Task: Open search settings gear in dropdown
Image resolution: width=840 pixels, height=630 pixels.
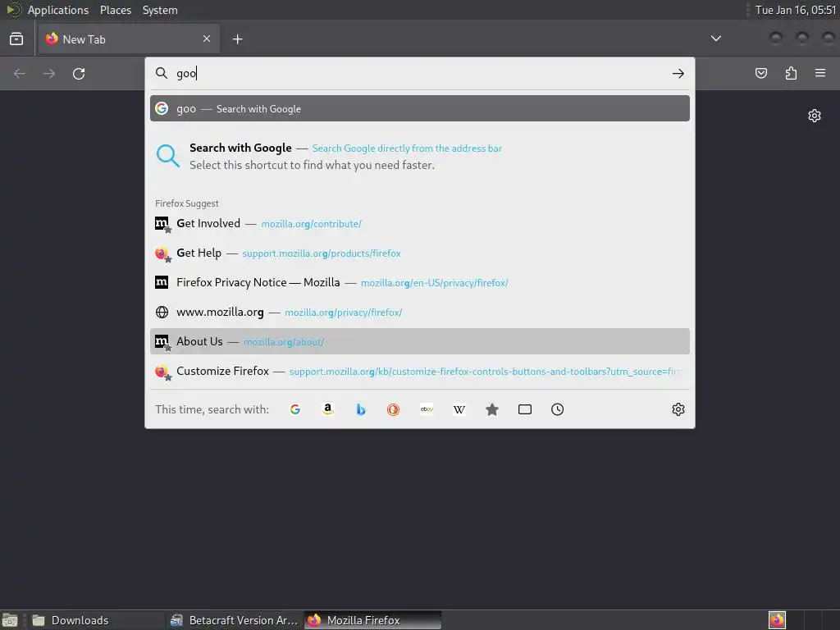Action: [678, 409]
